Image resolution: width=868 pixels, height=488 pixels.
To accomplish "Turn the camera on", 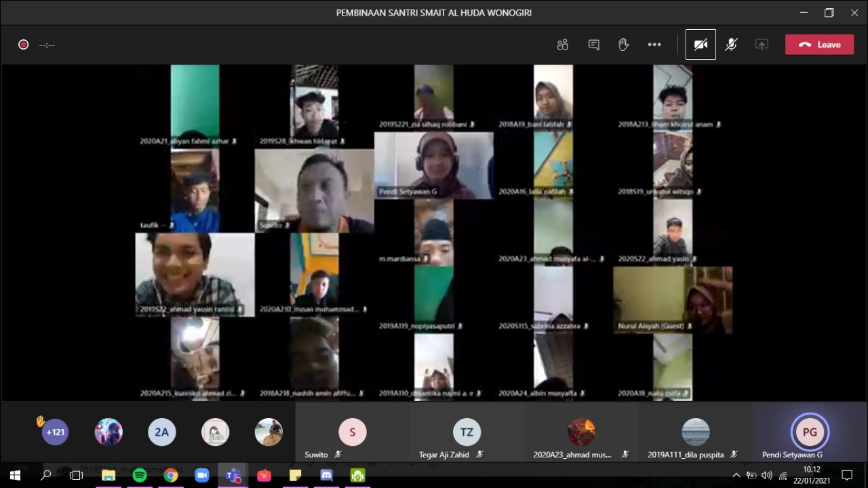I will coord(701,45).
